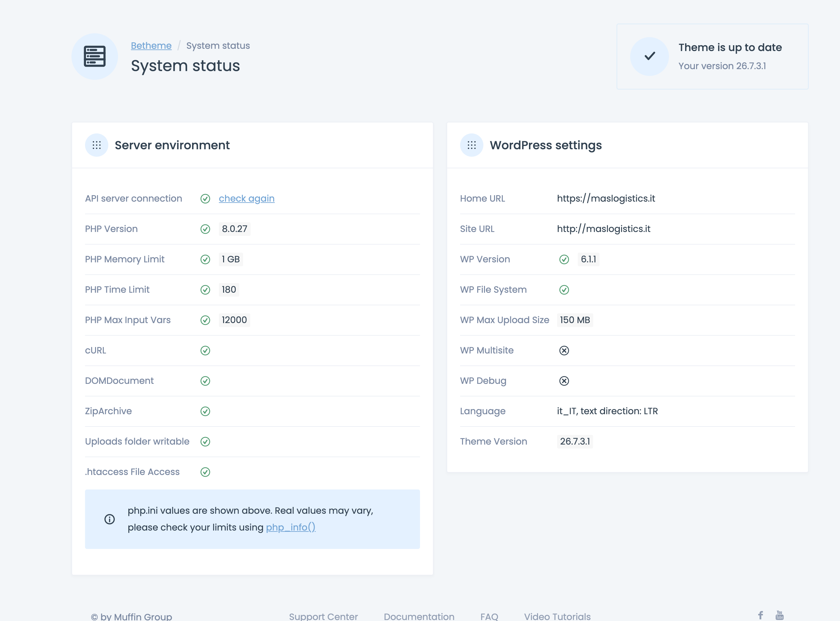Open the FAQ footer link
Viewport: 840px width, 621px height.
(x=489, y=616)
